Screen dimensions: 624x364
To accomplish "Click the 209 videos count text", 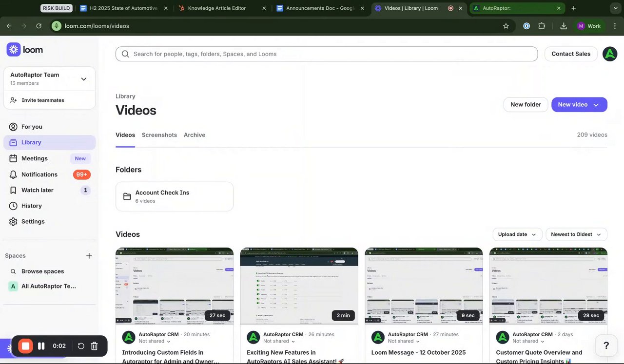I will 592,135.
